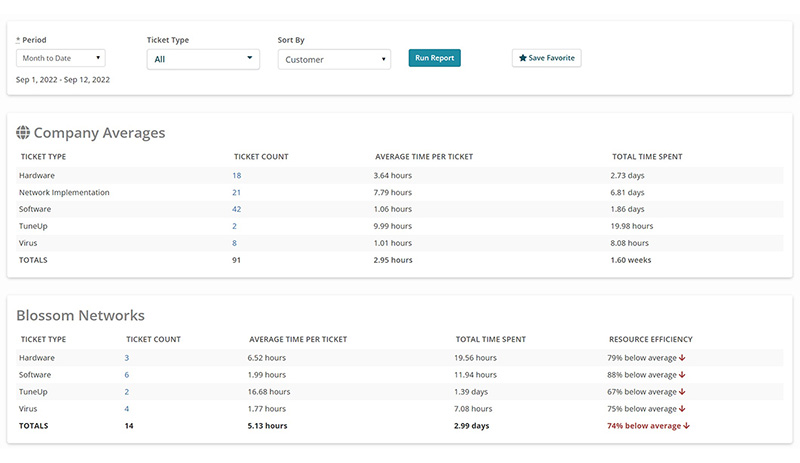Click the company table Total Time Spent header
800x463 pixels.
(647, 157)
